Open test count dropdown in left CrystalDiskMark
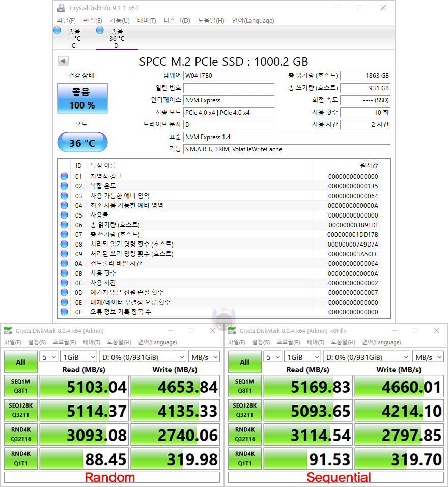Screen dimensions: 448x487 [x=49, y=357]
